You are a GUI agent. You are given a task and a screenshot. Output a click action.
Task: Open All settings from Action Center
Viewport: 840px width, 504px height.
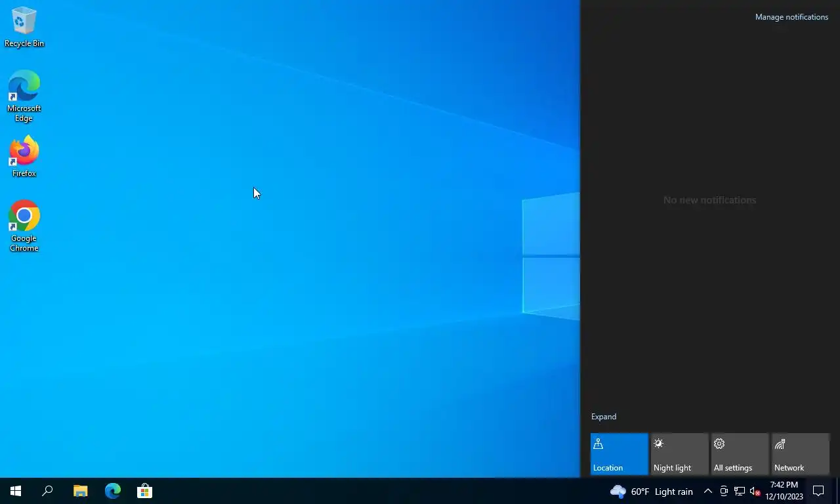click(740, 454)
